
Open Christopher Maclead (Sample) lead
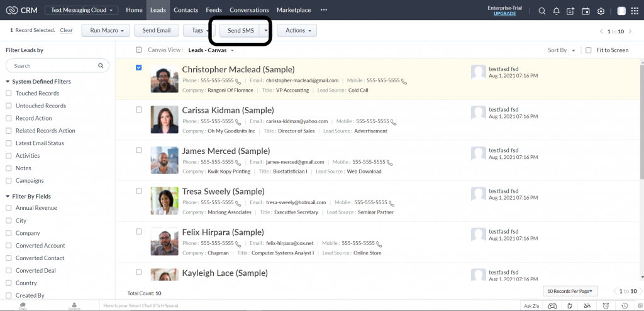(238, 69)
